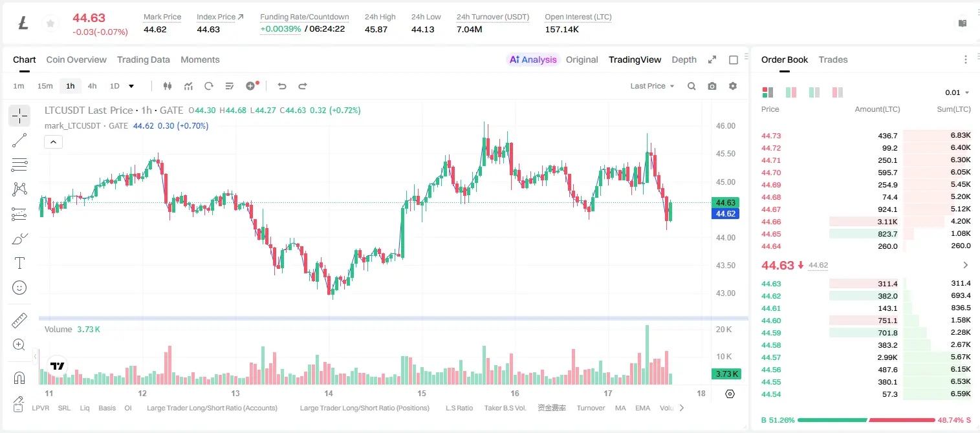Select the Text annotation tool
This screenshot has height=433, width=980.
pos(19,263)
